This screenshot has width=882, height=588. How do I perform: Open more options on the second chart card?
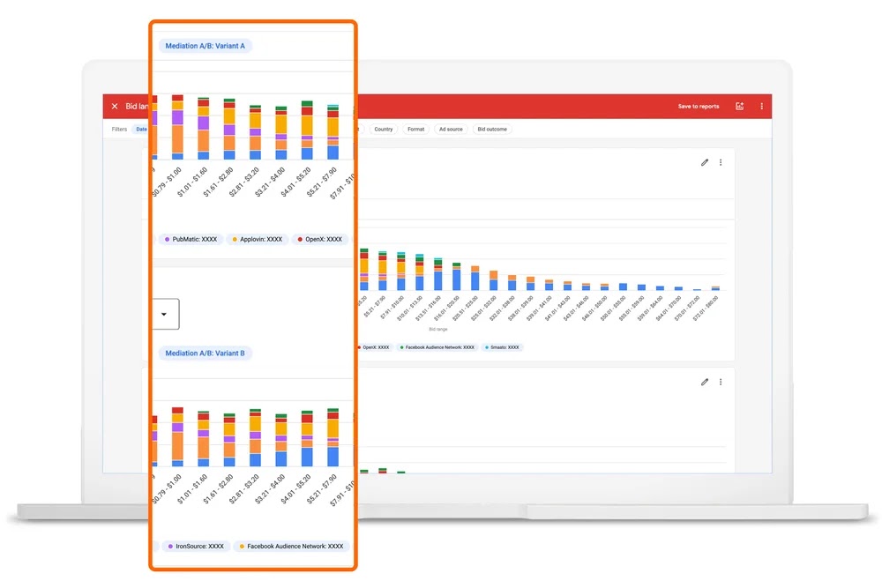pyautogui.click(x=721, y=383)
